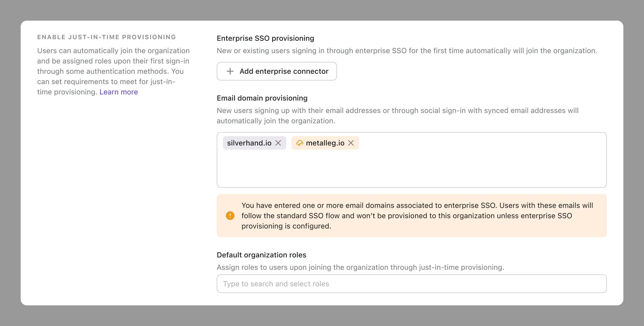Click the orange warning exclamation icon

(230, 216)
